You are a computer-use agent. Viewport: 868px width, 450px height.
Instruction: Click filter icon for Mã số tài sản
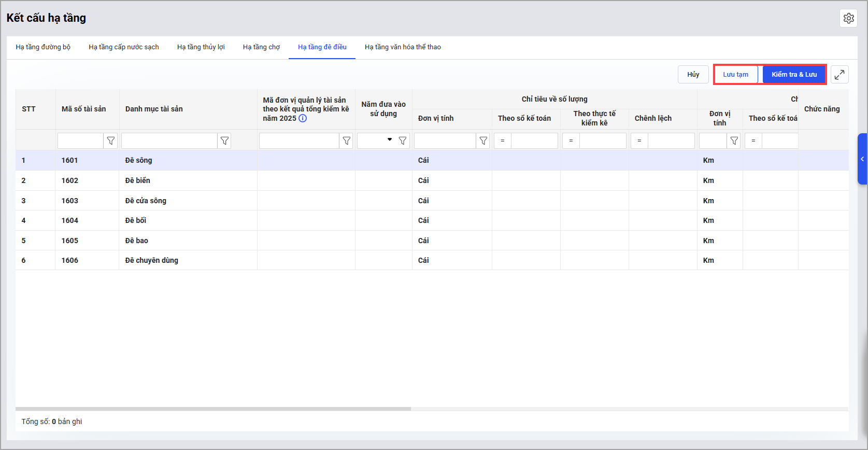[110, 141]
